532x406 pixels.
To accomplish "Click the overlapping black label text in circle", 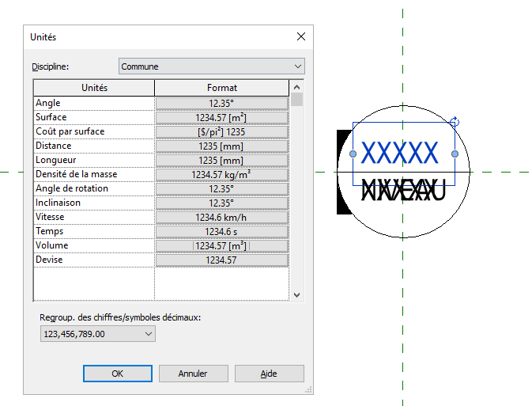I will click(x=403, y=190).
